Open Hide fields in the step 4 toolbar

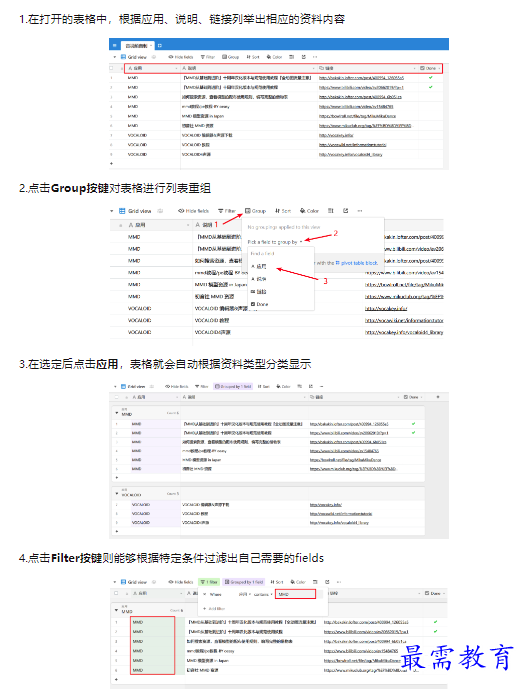tap(181, 582)
